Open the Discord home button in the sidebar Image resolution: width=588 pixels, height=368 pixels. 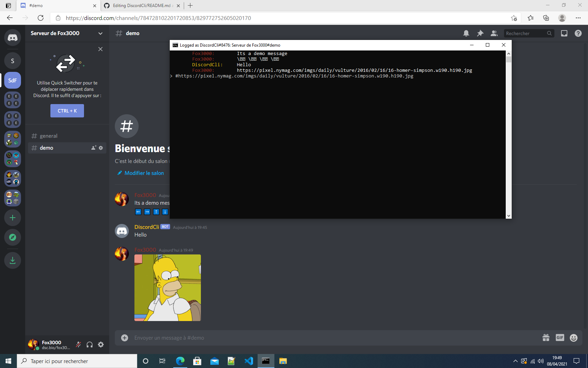pos(12,37)
